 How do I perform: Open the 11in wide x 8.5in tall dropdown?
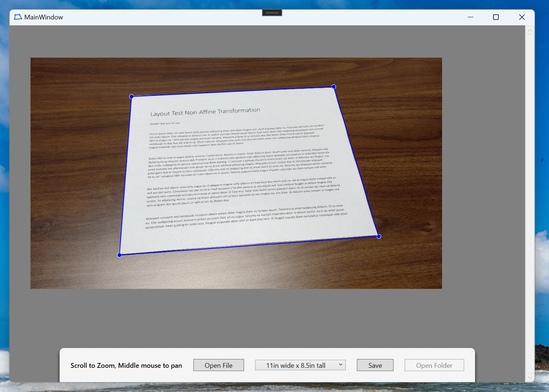(x=296, y=365)
